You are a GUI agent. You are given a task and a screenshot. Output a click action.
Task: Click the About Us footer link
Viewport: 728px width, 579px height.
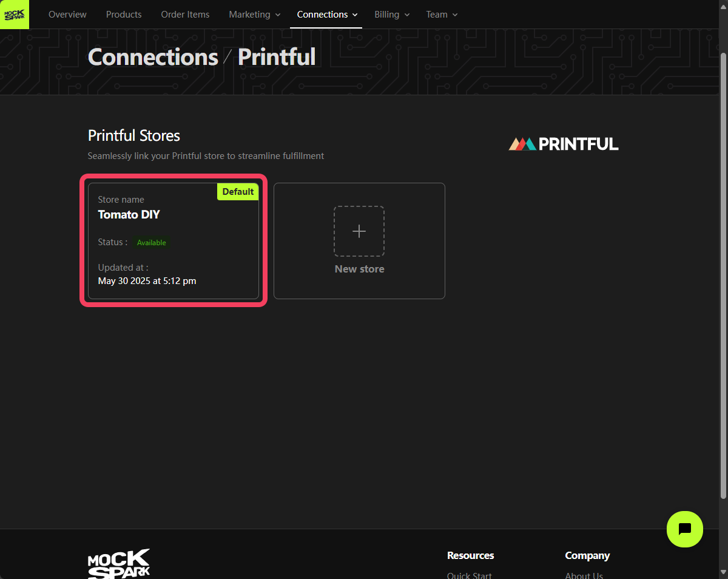click(584, 575)
